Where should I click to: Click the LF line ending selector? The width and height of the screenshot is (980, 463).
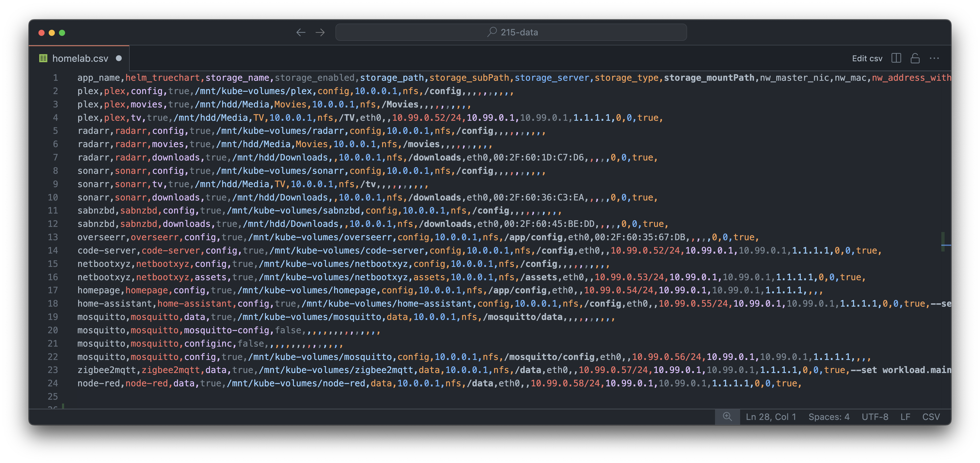tap(905, 417)
